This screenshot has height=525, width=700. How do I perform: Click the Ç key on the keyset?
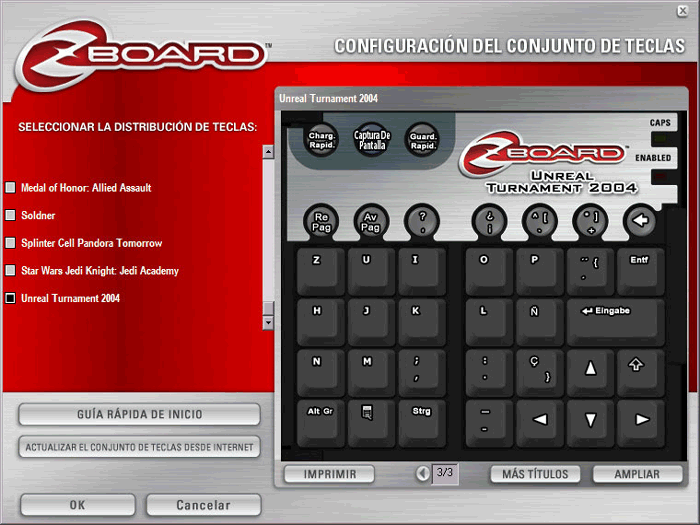(x=540, y=372)
